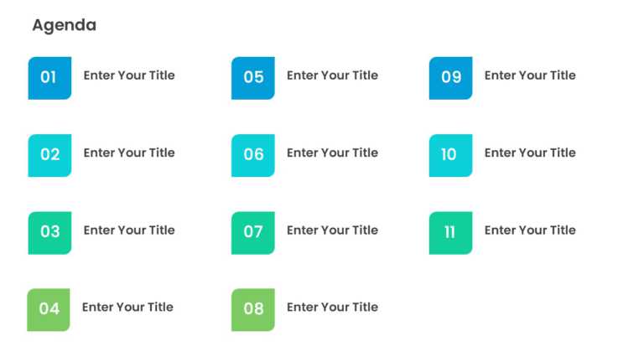Viewport: 644px width, 362px height.
Task: Select the cyan 02 number badge
Action: (49, 156)
